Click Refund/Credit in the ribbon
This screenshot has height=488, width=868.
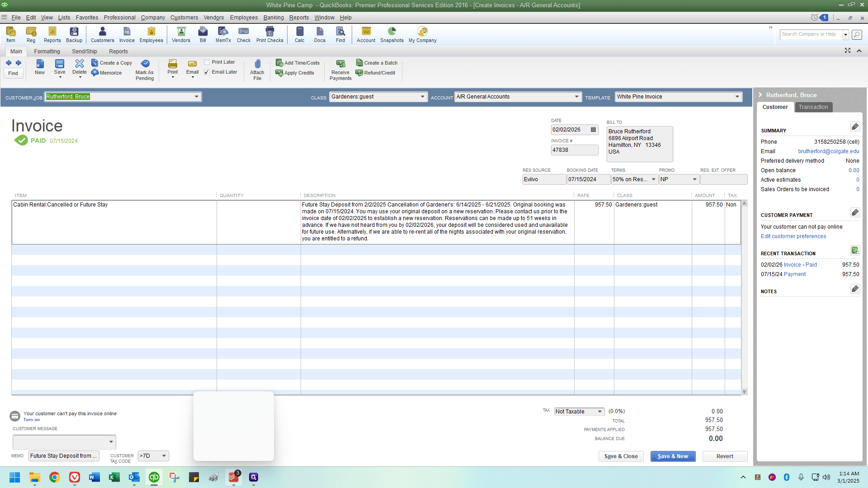point(375,73)
